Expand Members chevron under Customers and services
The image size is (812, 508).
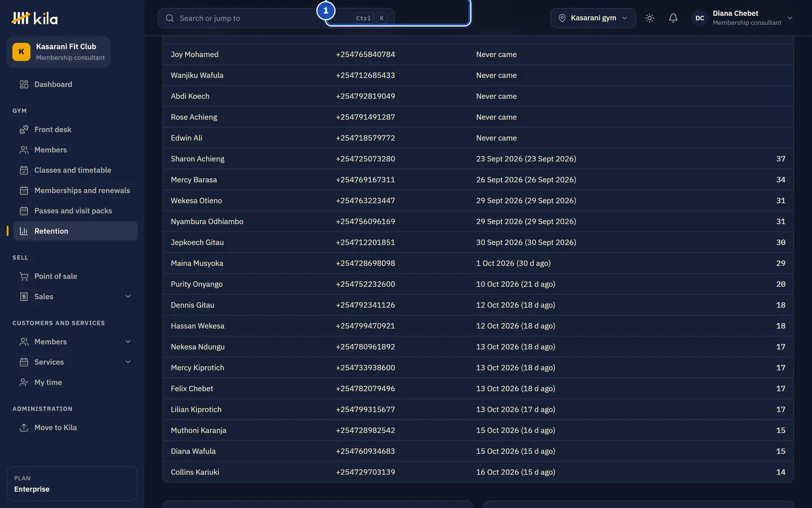[128, 341]
